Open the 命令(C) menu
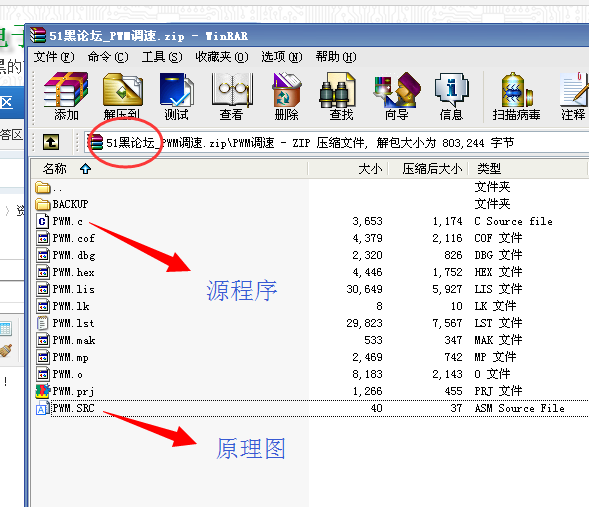 [x=108, y=57]
